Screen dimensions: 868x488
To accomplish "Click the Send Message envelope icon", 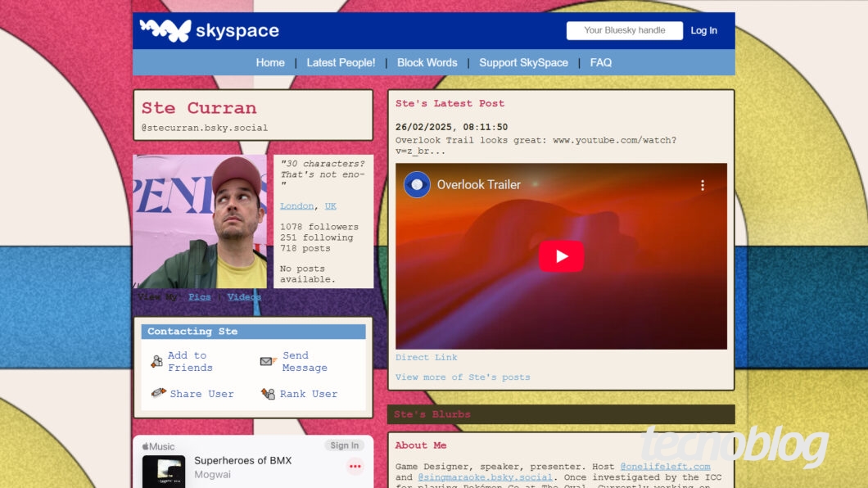I will (x=268, y=361).
